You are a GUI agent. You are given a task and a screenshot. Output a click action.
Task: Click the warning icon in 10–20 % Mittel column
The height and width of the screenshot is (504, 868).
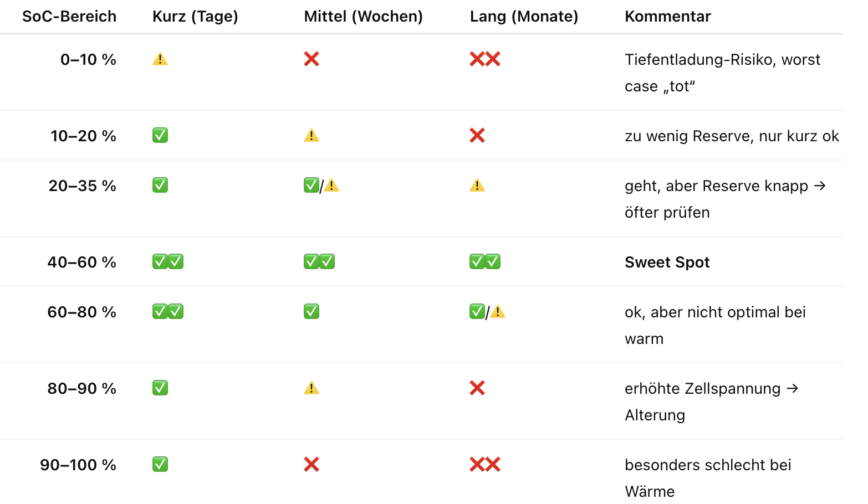(312, 135)
